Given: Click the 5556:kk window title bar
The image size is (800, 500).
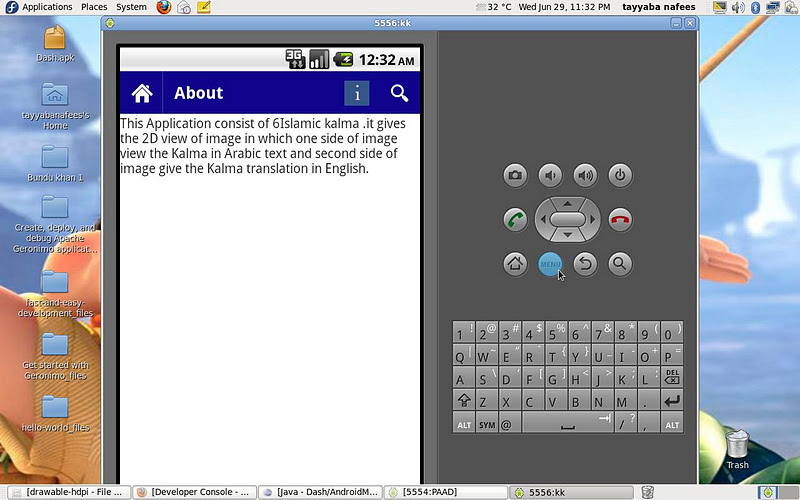Looking at the screenshot, I should pyautogui.click(x=392, y=23).
